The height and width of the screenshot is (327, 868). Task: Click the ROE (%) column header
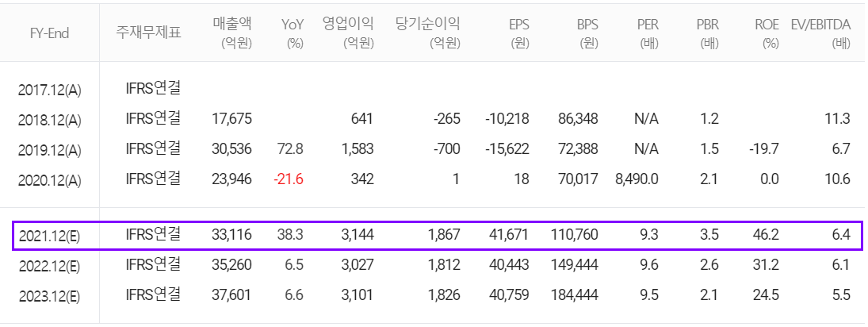click(767, 33)
